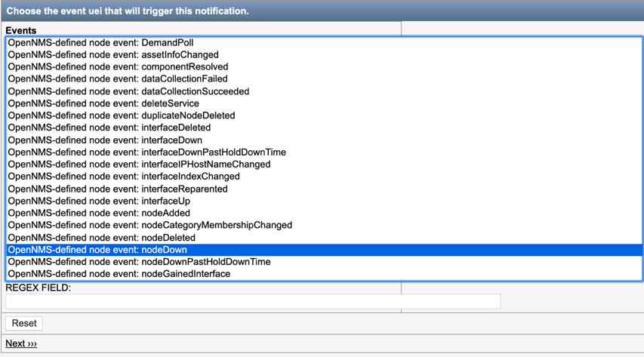Select the dataCollectionFailed event
644x357 pixels.
tap(325, 79)
